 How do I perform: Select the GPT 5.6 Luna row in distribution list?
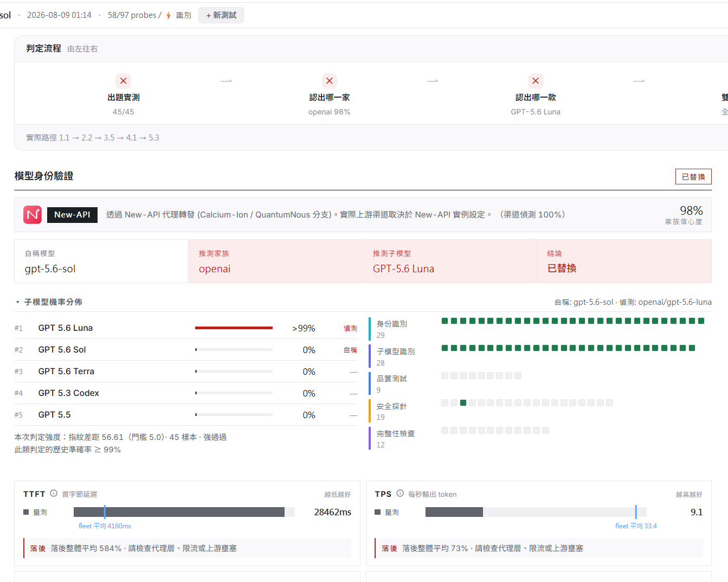pyautogui.click(x=186, y=328)
